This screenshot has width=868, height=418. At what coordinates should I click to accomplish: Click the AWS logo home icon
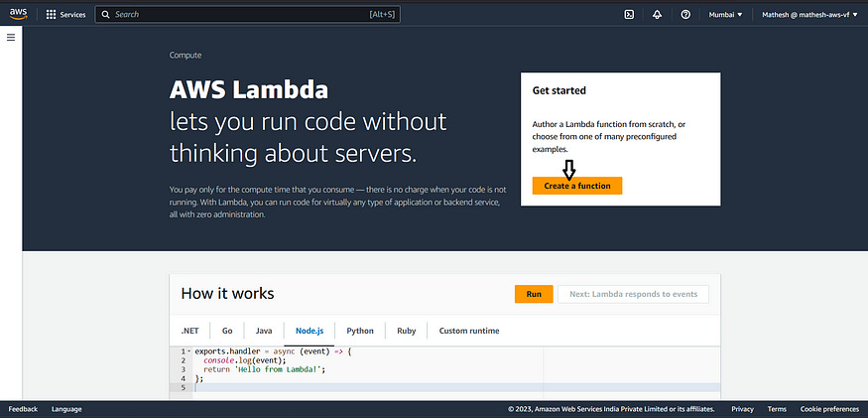point(18,15)
